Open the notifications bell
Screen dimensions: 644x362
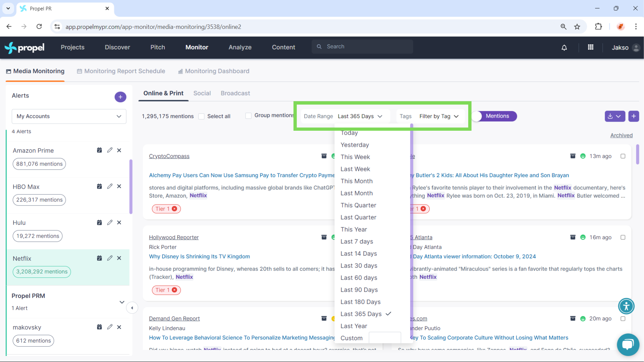coord(564,48)
